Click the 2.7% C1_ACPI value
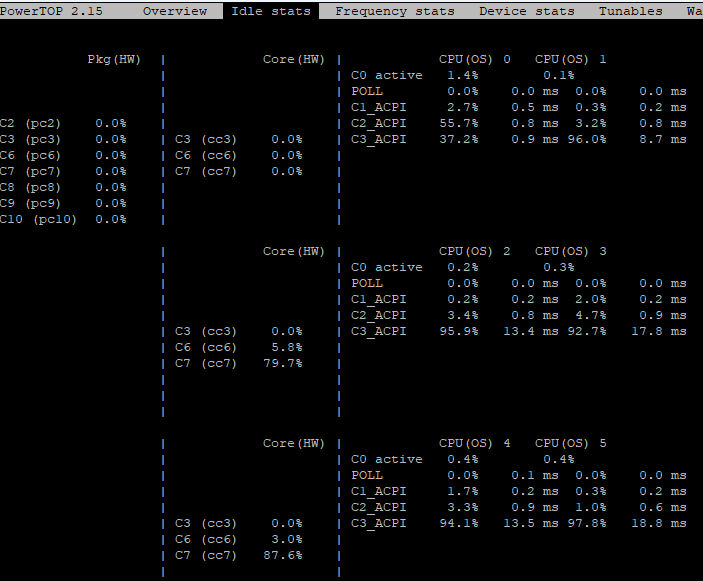The image size is (703, 581). click(x=463, y=108)
